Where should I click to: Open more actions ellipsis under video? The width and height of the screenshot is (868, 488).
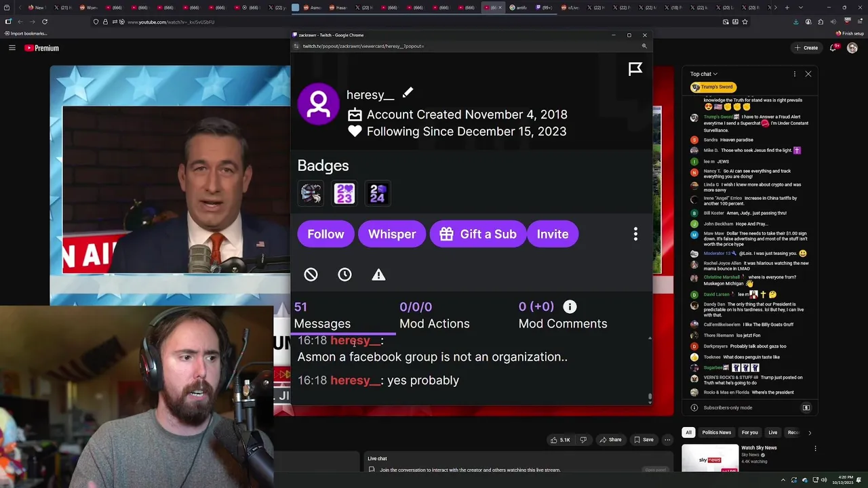[x=667, y=440]
